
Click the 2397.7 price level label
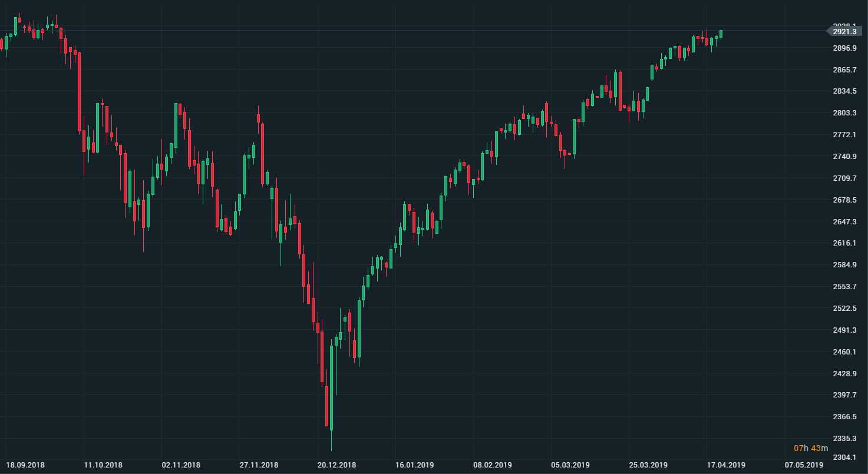(x=845, y=395)
